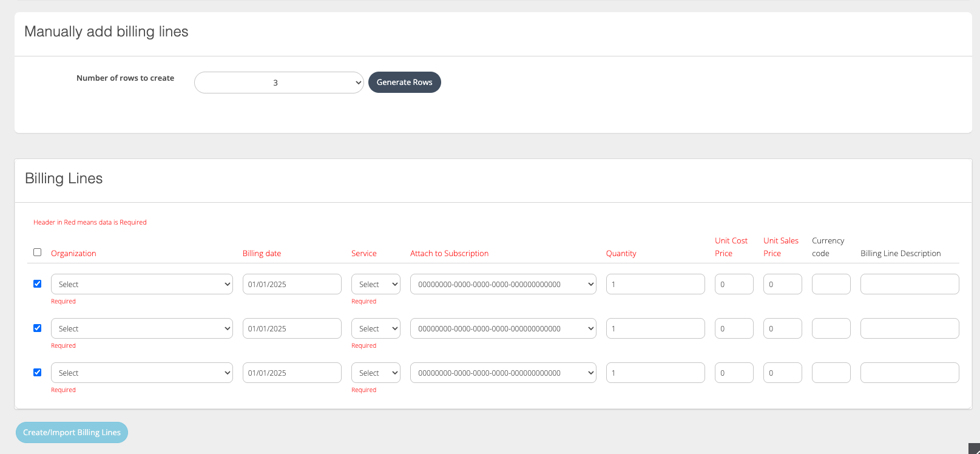This screenshot has height=454, width=980.
Task: Click the Generate Rows button
Action: coord(404,83)
